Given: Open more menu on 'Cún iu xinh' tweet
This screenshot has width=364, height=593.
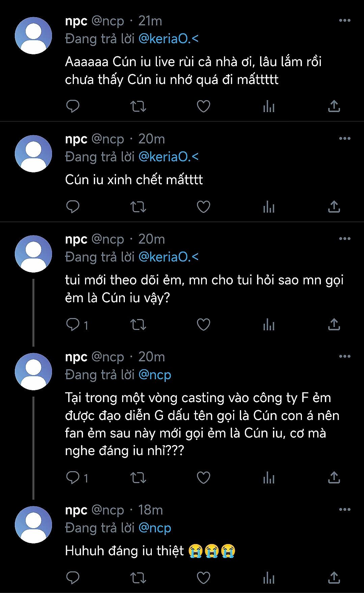Looking at the screenshot, I should coord(344,138).
